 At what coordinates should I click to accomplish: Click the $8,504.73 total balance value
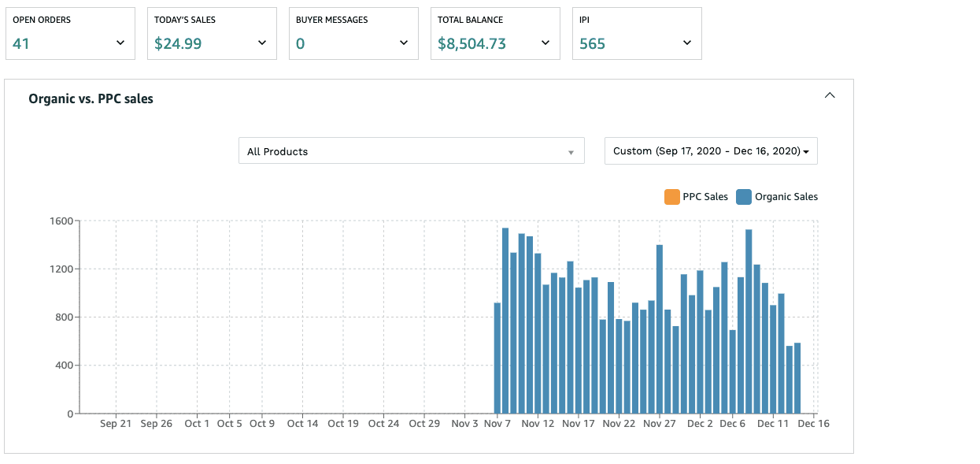472,44
